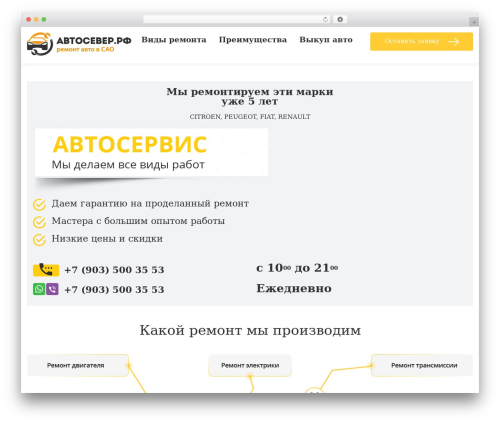500x423 pixels.
Task: Click the red window close dot
Action: click(29, 19)
